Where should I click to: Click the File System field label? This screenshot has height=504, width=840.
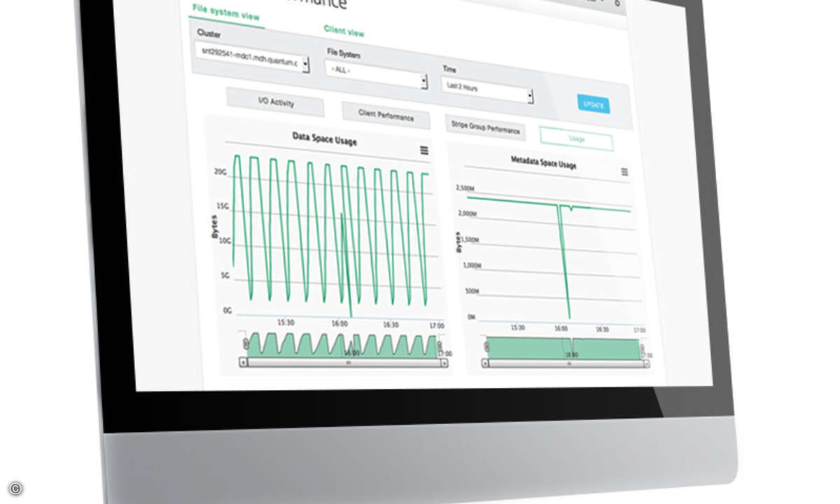344,53
